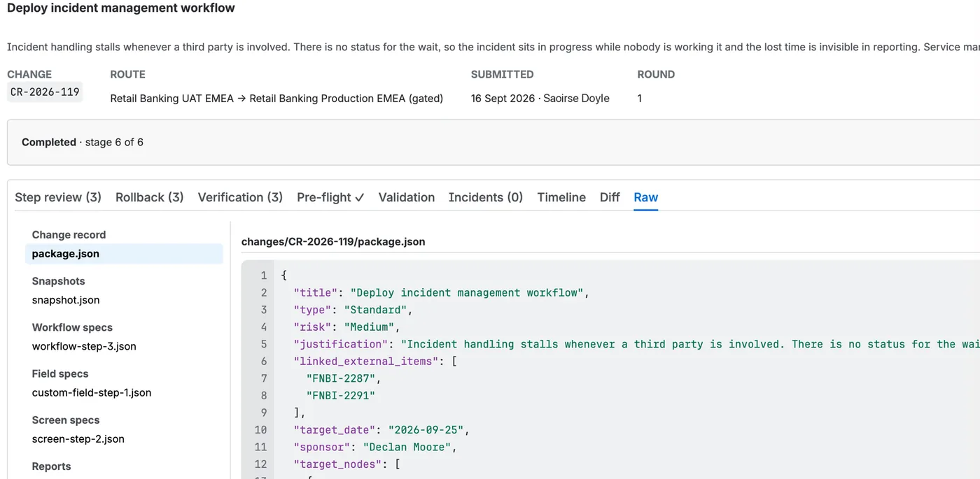Switch to the Timeline tab
980x479 pixels.
point(561,197)
